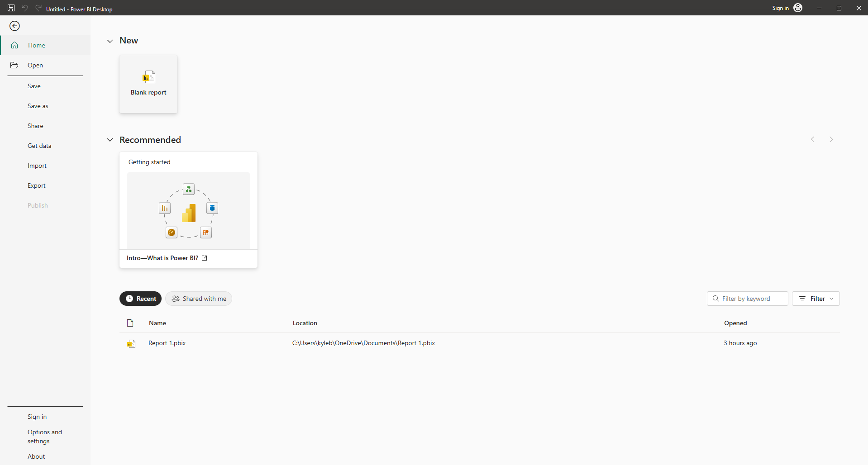Click Sign in text in title bar
This screenshot has width=868, height=465.
pyautogui.click(x=780, y=8)
